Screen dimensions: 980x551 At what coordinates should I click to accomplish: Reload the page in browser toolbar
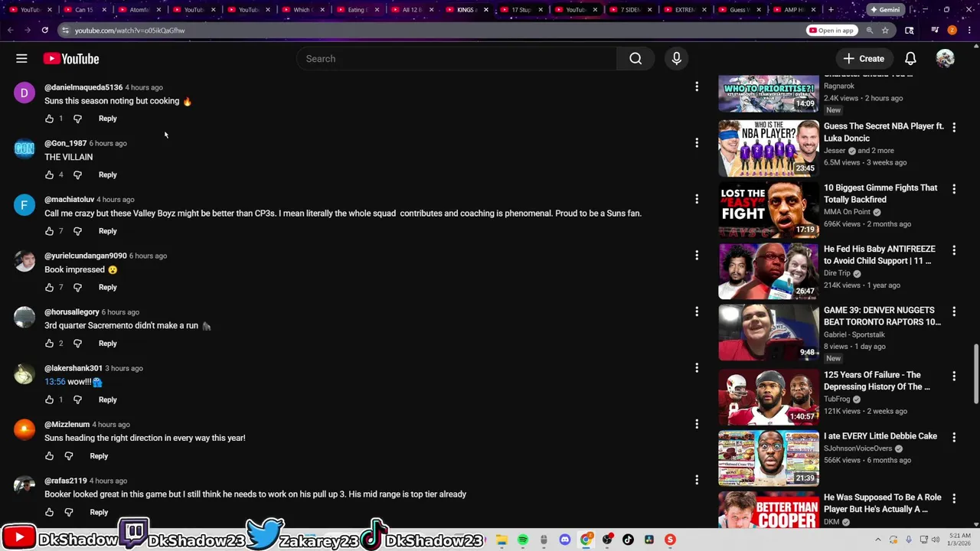coord(45,30)
